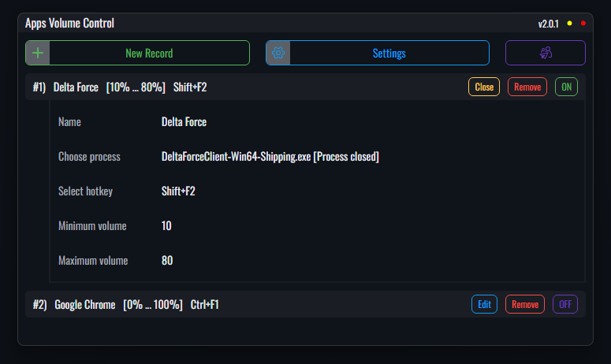The image size is (611, 364).
Task: Click the New Record button label
Action: click(149, 54)
